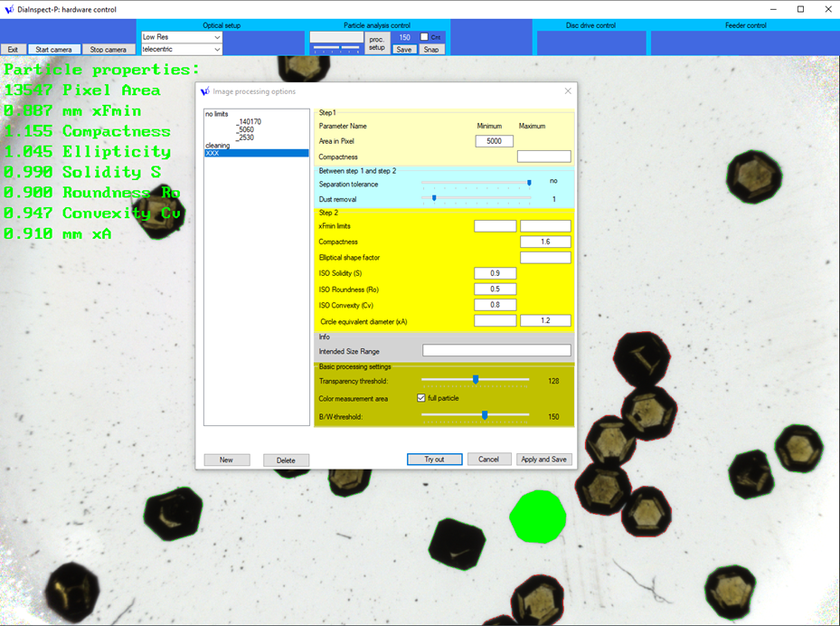The height and width of the screenshot is (626, 840).
Task: Click the Intended Size Range field
Action: click(x=496, y=351)
